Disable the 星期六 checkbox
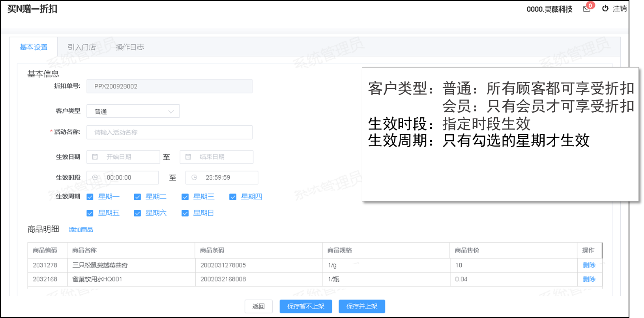This screenshot has height=318, width=644. tap(137, 213)
